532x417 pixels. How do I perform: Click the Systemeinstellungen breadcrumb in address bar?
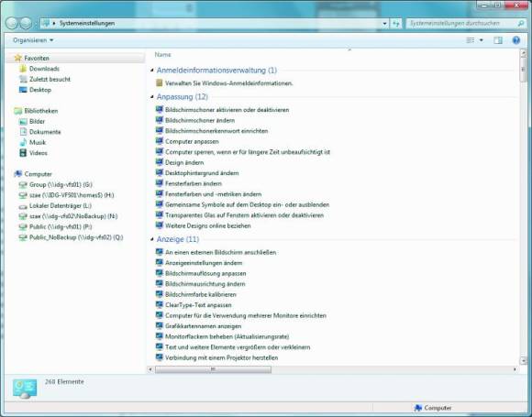87,23
